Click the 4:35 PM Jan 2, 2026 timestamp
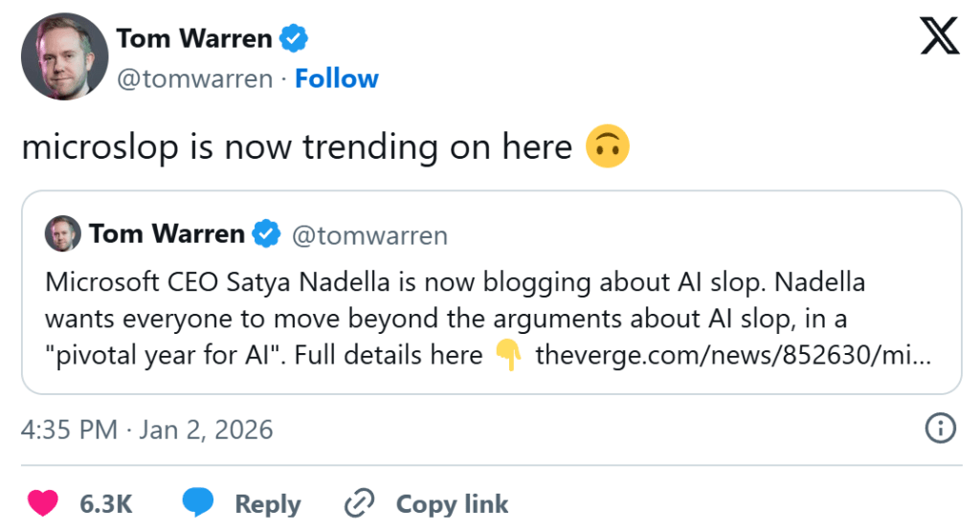The image size is (980, 531). tap(147, 430)
